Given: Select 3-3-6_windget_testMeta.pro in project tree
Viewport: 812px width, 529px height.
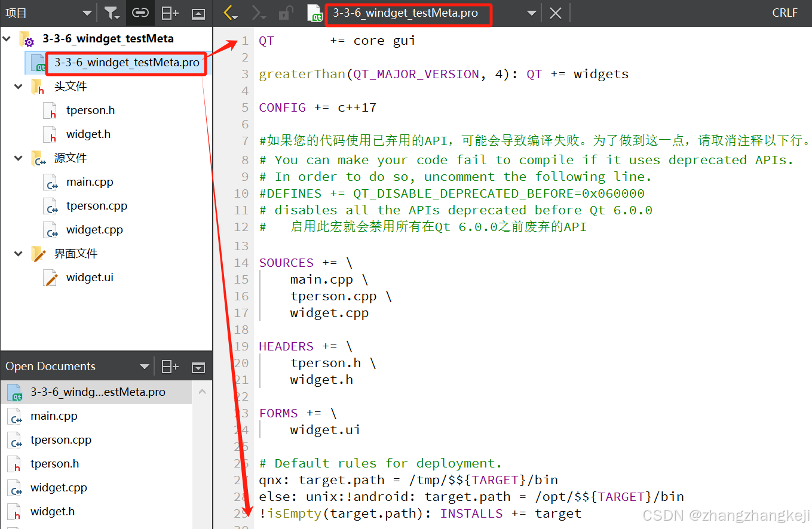Looking at the screenshot, I should coord(126,62).
